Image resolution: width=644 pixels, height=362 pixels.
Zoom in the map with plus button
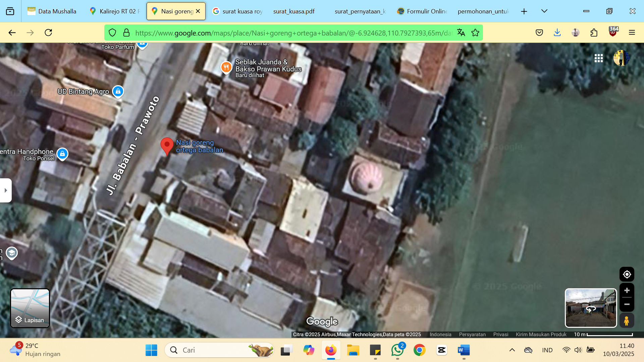tap(627, 290)
